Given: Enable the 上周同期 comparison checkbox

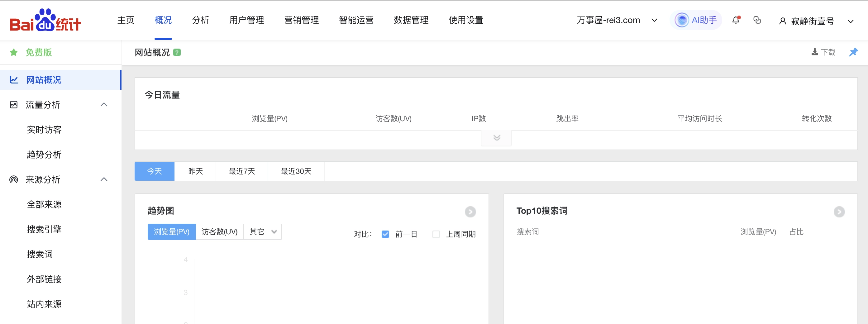Looking at the screenshot, I should point(436,234).
